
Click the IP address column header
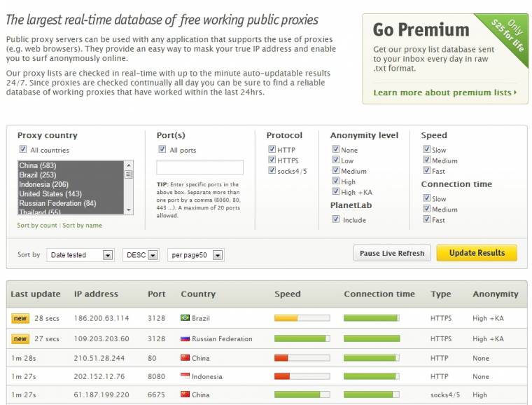point(96,294)
